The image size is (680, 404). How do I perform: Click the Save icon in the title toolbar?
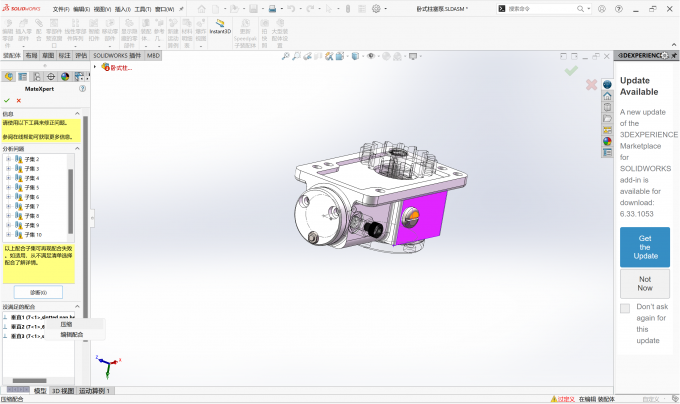coord(253,9)
